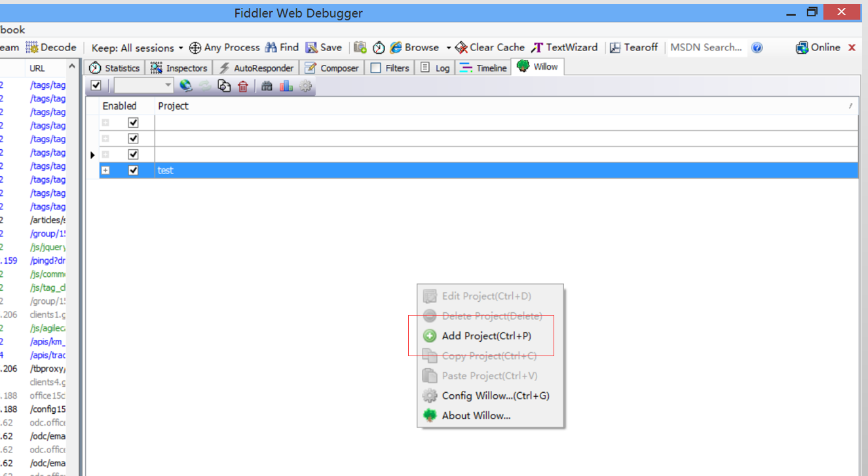
Task: Expand the second project row
Action: click(x=105, y=138)
